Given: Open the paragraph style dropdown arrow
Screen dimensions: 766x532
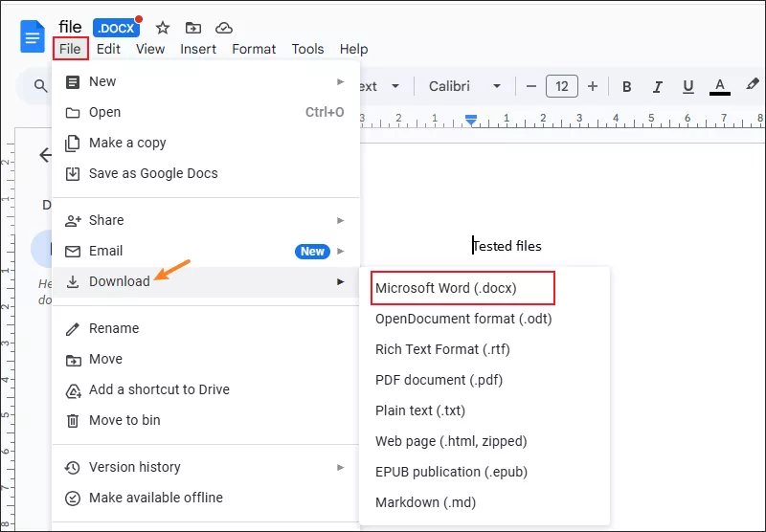Looking at the screenshot, I should [395, 86].
